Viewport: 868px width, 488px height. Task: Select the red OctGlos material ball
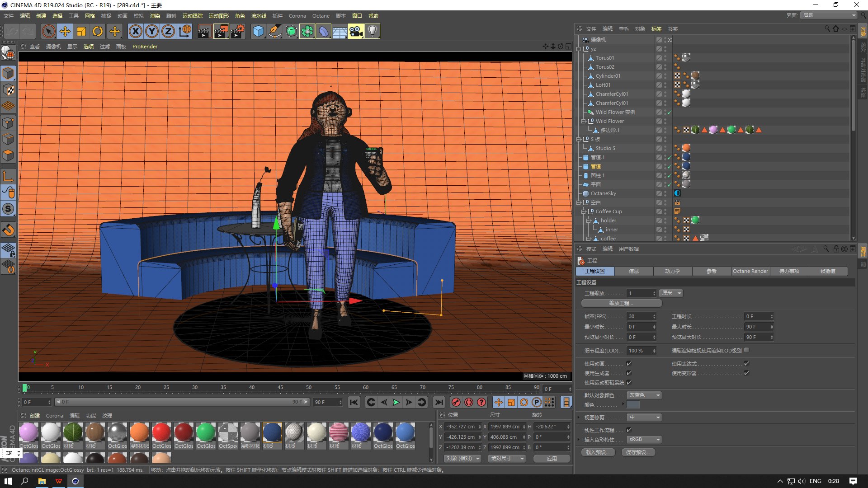pyautogui.click(x=161, y=432)
